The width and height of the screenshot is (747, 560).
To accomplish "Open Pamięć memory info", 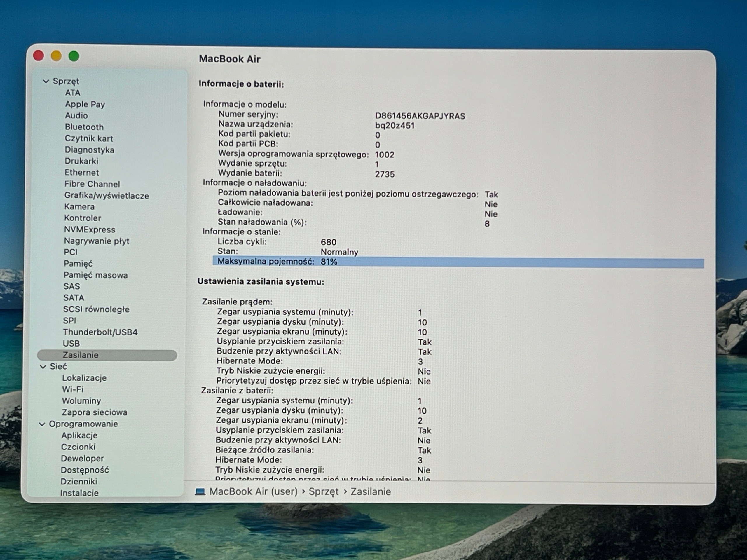I will [x=78, y=264].
